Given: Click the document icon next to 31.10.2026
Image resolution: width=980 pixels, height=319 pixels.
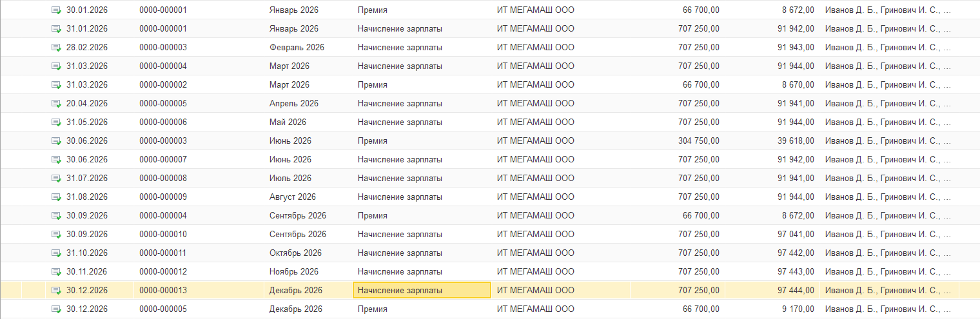Looking at the screenshot, I should [x=56, y=253].
